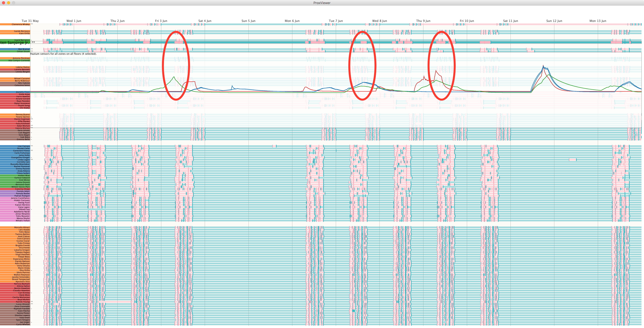
Task: Select the Jeanetts Frost row label
Action: 15,92
